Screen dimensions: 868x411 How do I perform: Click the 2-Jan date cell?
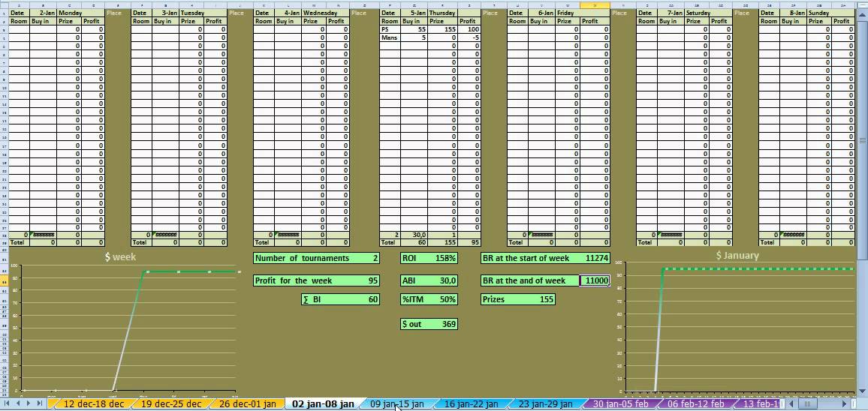tap(43, 13)
